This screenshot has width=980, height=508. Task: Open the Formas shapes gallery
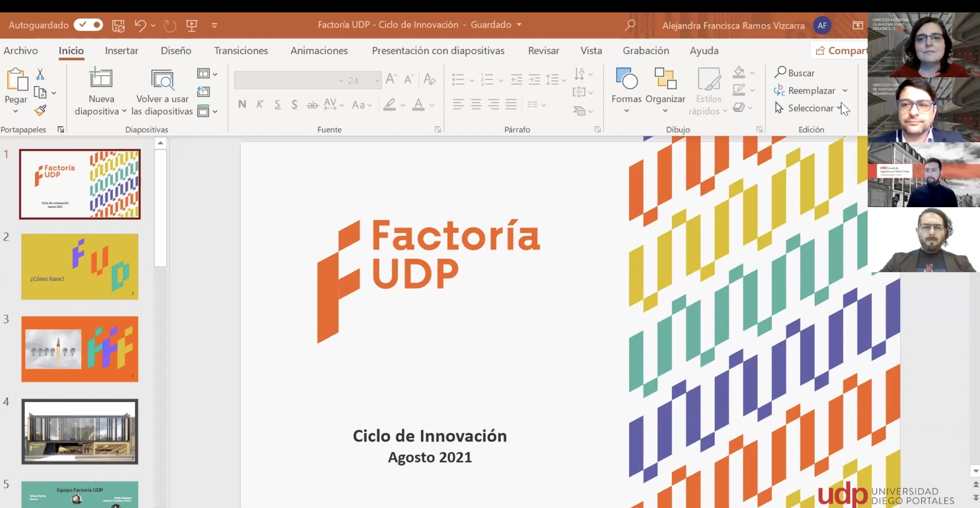coord(626,90)
